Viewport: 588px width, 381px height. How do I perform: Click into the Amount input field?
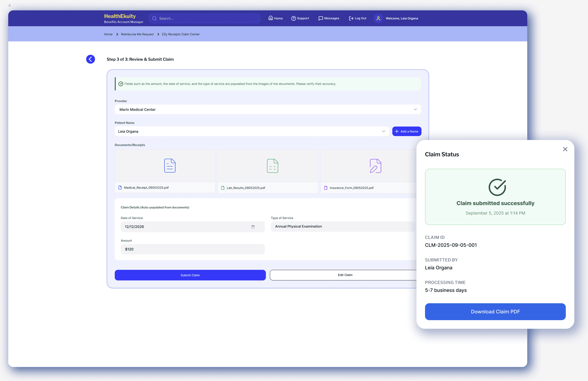192,249
